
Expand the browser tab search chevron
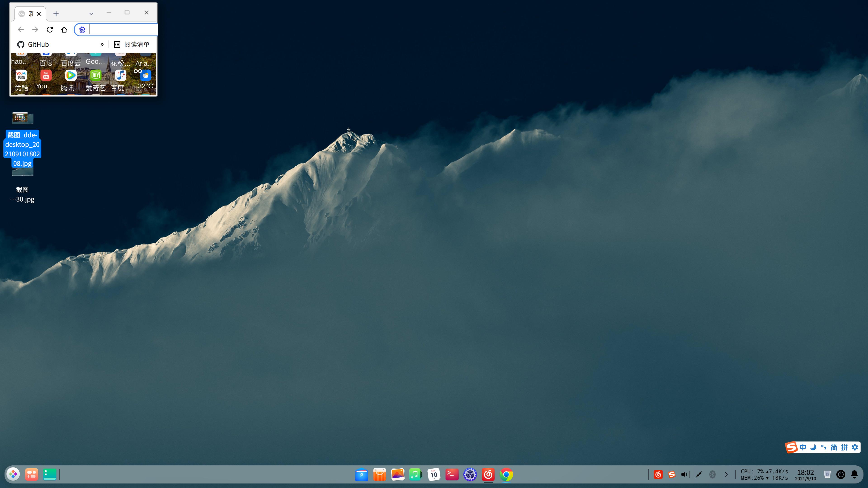pyautogui.click(x=91, y=14)
